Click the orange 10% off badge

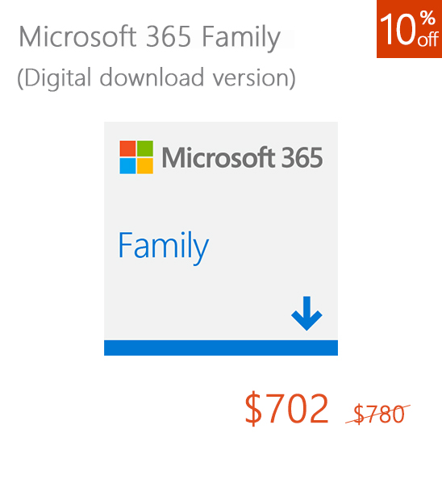tap(409, 29)
